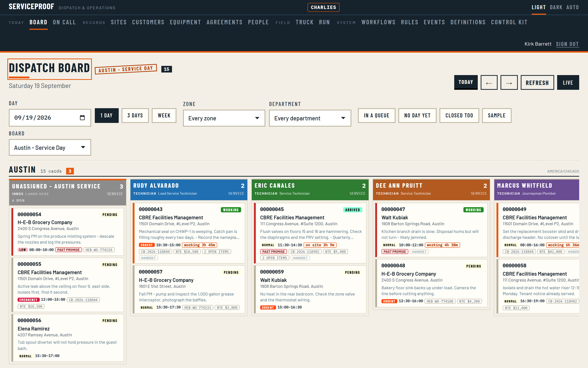This screenshot has width=588, height=368.
Task: Go to People in navigation
Action: [258, 22]
